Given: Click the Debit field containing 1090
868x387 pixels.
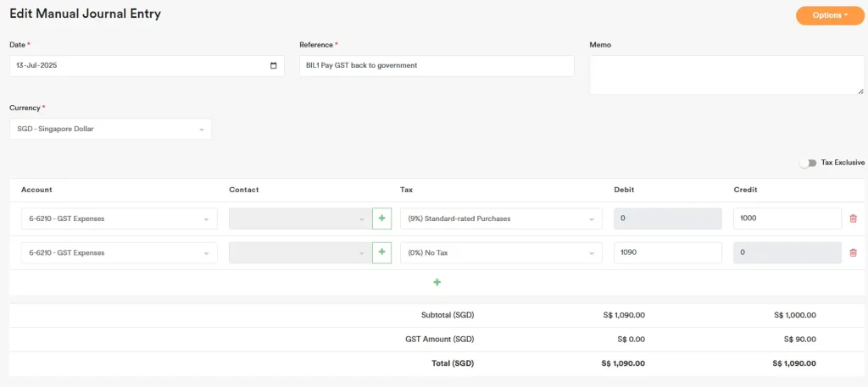Looking at the screenshot, I should tap(667, 252).
